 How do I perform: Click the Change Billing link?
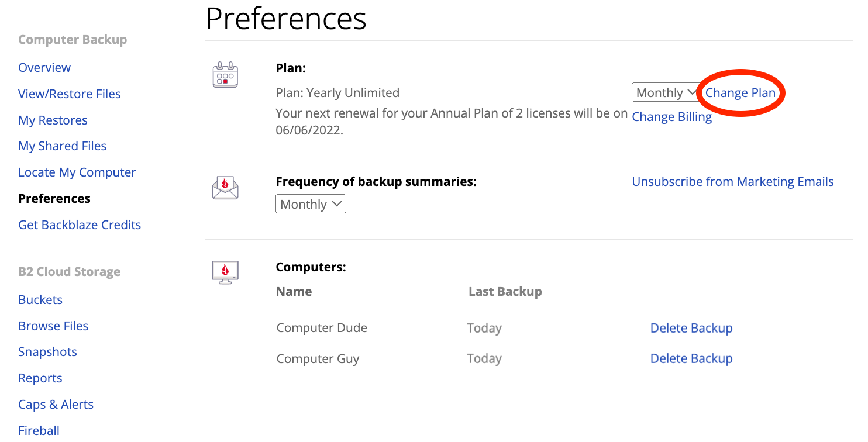(672, 116)
